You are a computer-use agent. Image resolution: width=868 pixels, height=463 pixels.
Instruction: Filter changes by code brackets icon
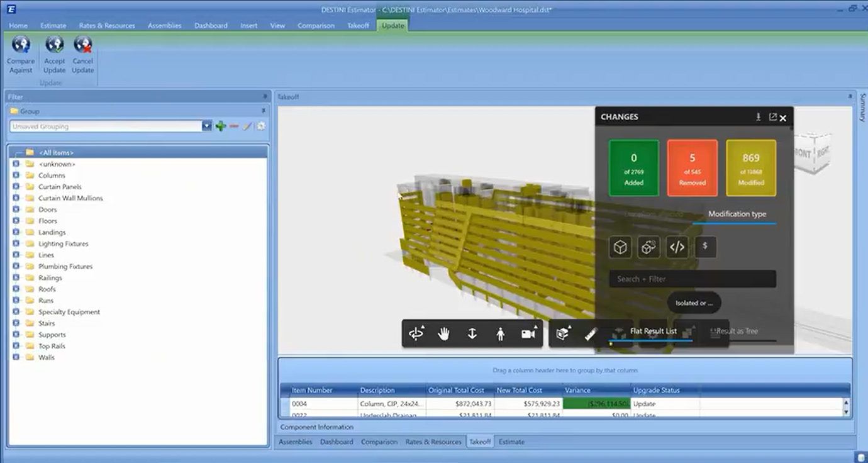(677, 247)
